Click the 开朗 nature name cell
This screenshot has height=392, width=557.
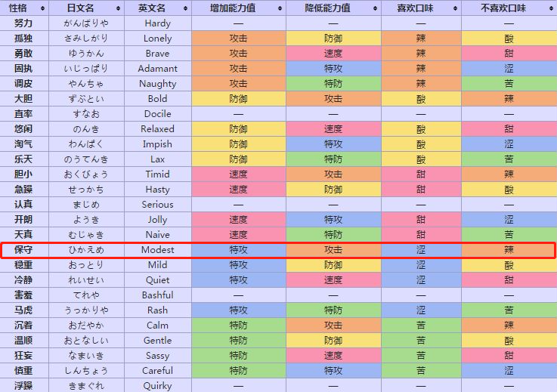pyautogui.click(x=24, y=220)
